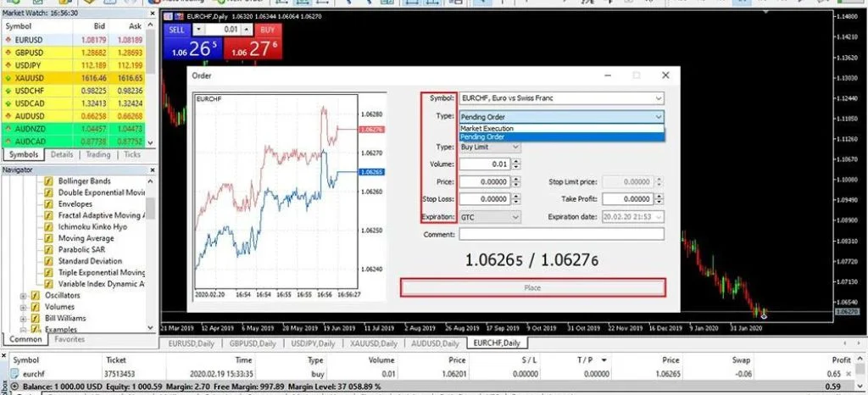This screenshot has width=868, height=395.
Task: Click the blue SELL one-click button
Action: (176, 30)
